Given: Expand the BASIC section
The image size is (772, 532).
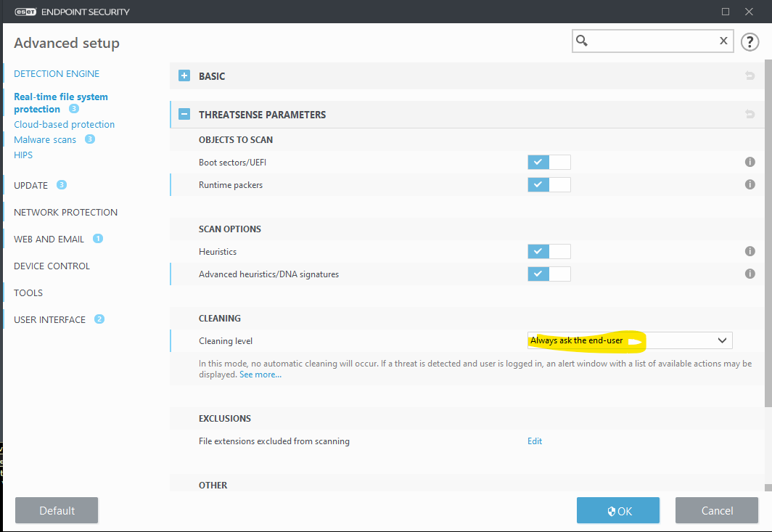Looking at the screenshot, I should [x=184, y=76].
